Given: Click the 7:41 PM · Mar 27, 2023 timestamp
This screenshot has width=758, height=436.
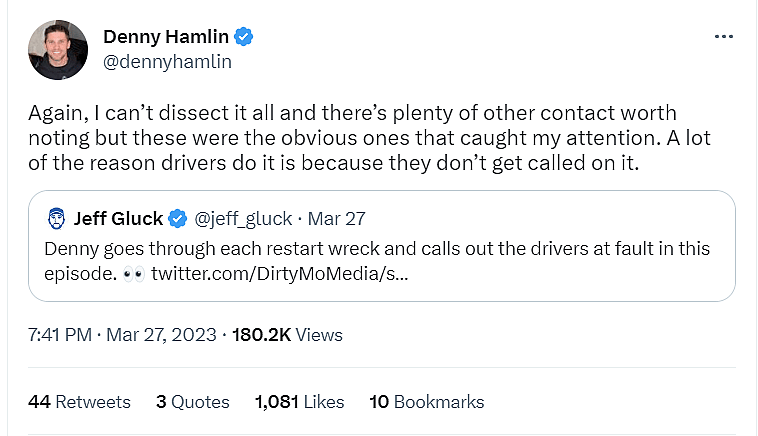Looking at the screenshot, I should pyautogui.click(x=123, y=335).
